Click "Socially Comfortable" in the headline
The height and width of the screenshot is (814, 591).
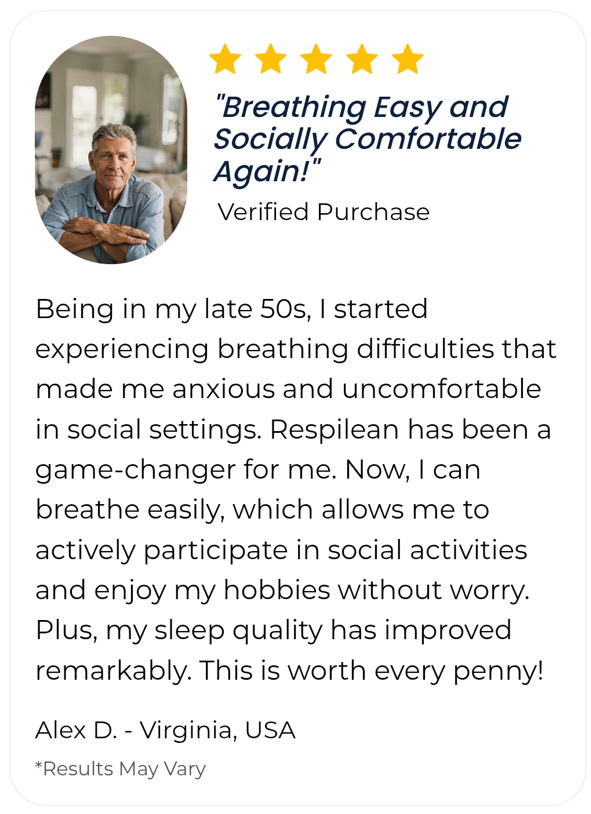[367, 139]
